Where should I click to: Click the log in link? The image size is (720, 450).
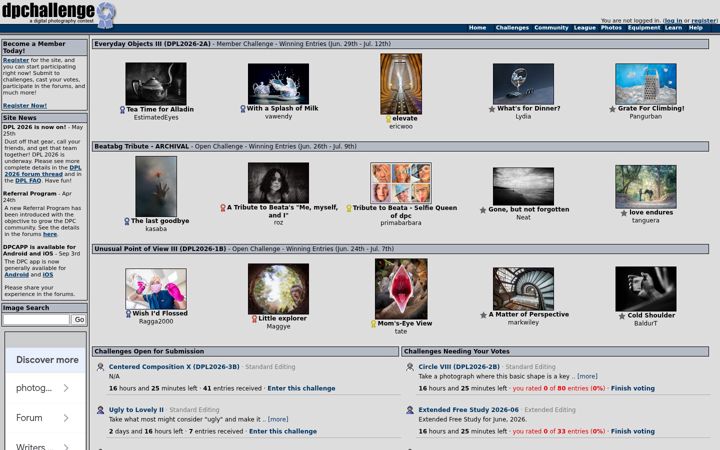point(673,21)
